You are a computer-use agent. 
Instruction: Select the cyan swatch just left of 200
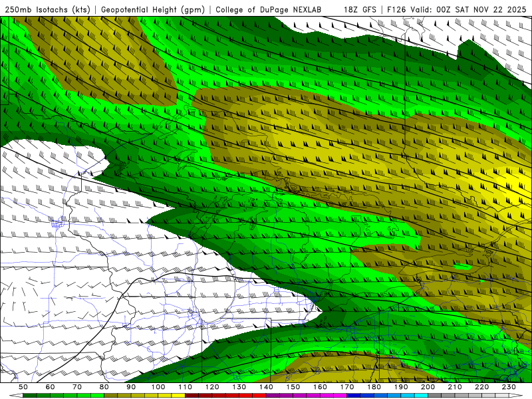coord(421,396)
